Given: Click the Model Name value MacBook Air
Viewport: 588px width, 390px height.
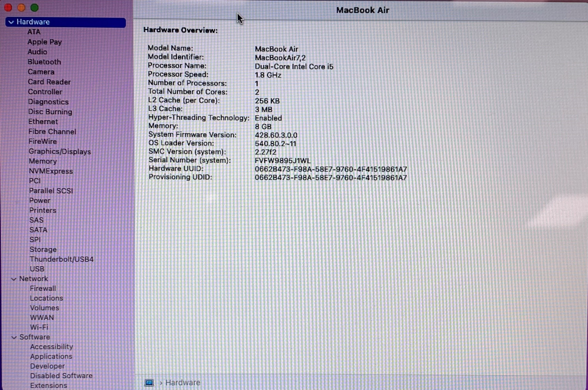Looking at the screenshot, I should click(276, 49).
